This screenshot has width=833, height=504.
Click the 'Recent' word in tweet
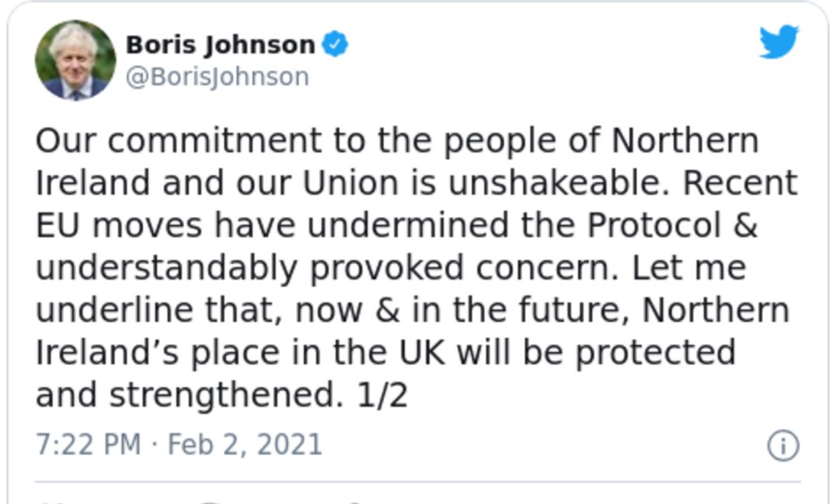[x=740, y=184]
